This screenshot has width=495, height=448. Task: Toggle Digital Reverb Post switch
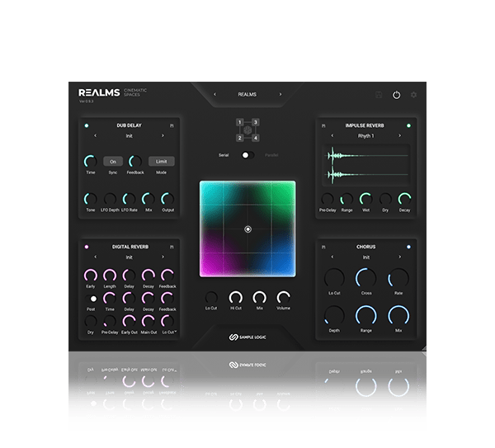click(x=91, y=299)
